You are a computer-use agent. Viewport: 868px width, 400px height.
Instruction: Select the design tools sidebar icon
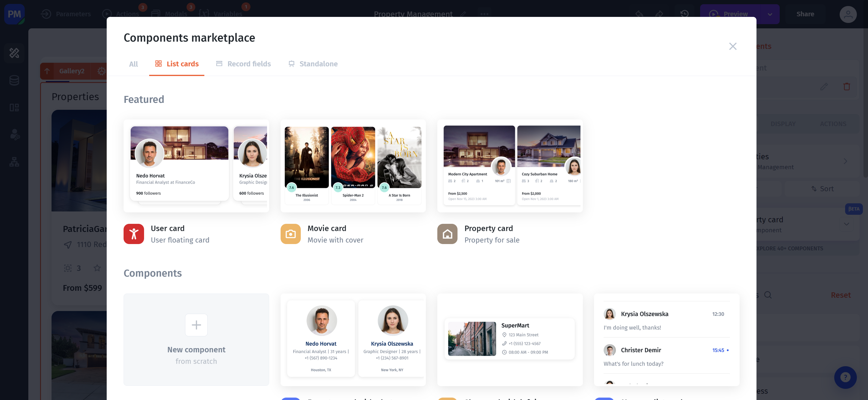pyautogui.click(x=14, y=53)
